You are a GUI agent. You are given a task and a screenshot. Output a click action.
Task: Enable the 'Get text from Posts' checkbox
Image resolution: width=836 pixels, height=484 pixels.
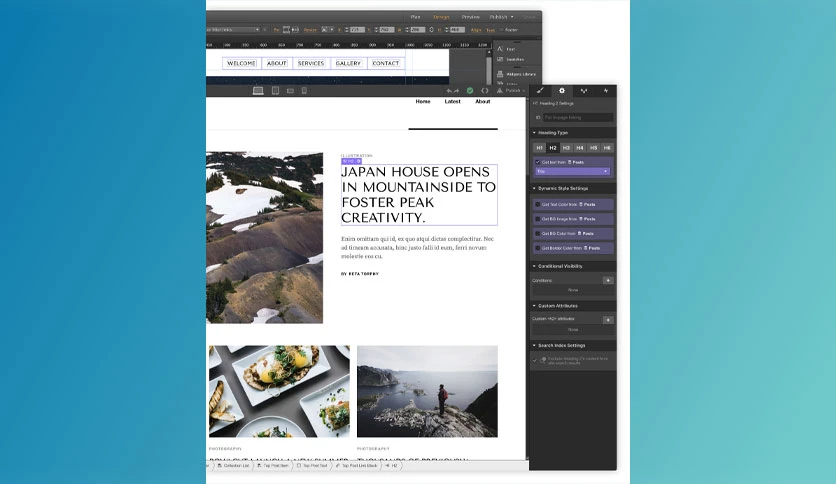(x=537, y=162)
